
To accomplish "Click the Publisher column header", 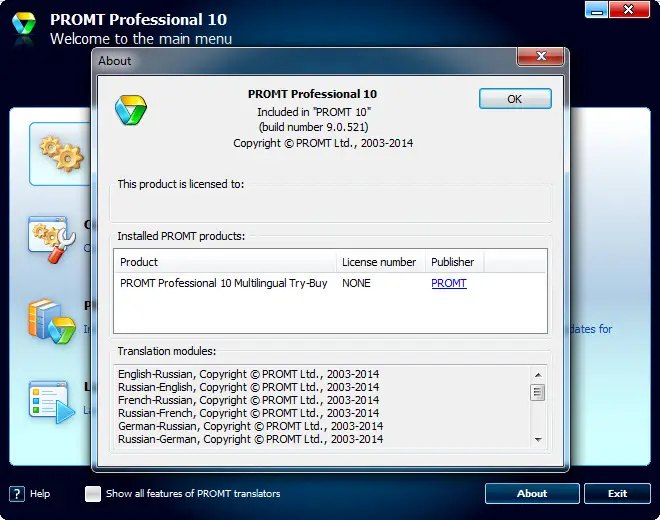I will point(454,262).
